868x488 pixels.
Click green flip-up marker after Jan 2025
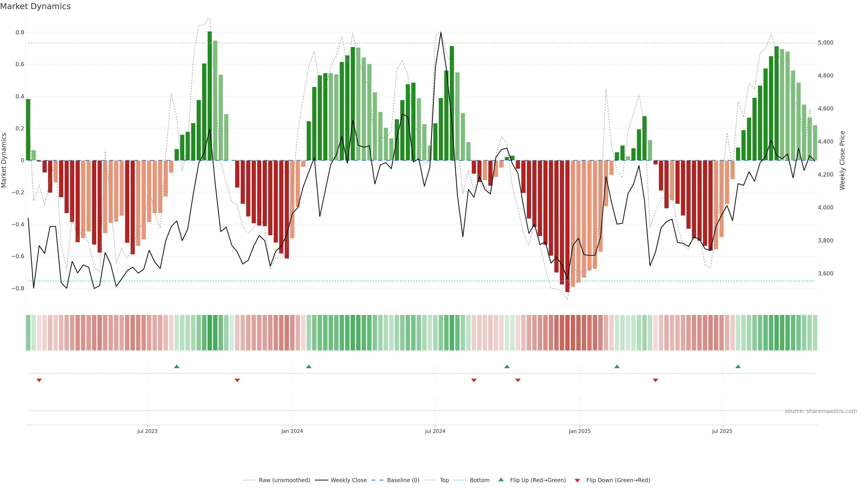click(x=617, y=366)
